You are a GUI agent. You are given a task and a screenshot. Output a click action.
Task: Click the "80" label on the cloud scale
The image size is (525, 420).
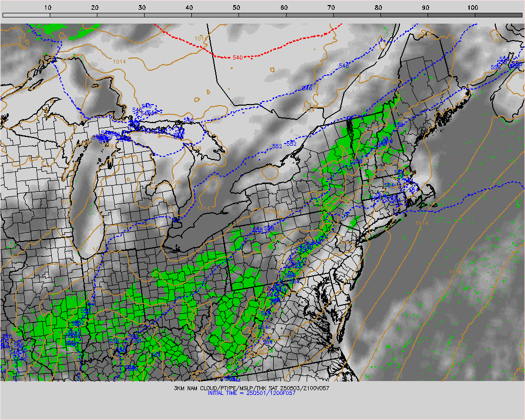(378, 8)
